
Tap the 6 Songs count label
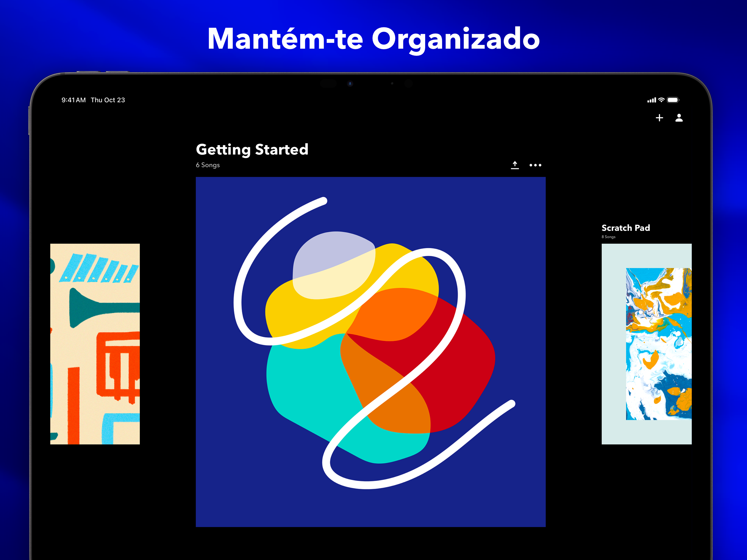(208, 165)
